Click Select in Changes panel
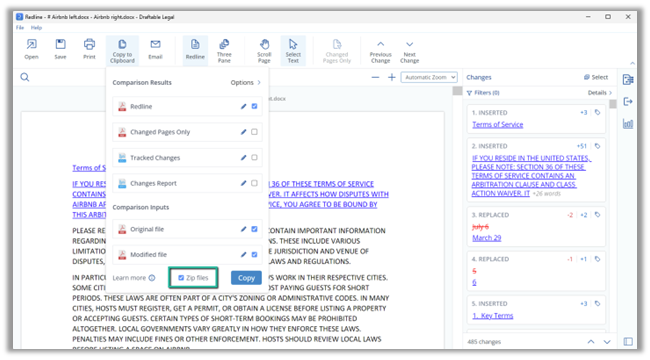 click(x=596, y=77)
